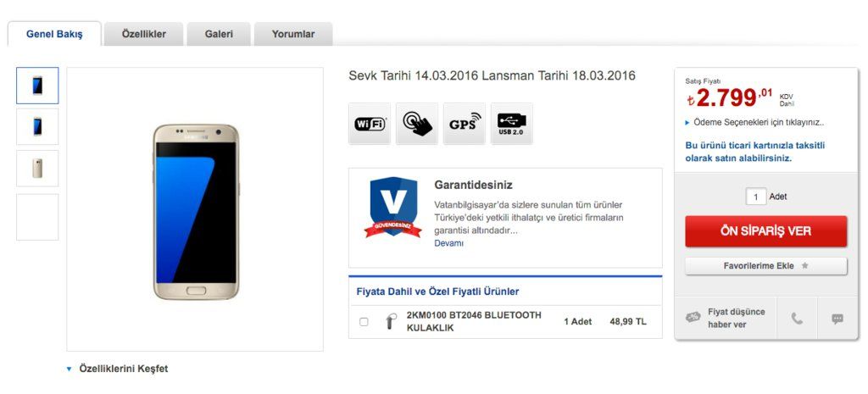Select the back-view phone thumbnail
The image size is (868, 394).
coord(37,168)
